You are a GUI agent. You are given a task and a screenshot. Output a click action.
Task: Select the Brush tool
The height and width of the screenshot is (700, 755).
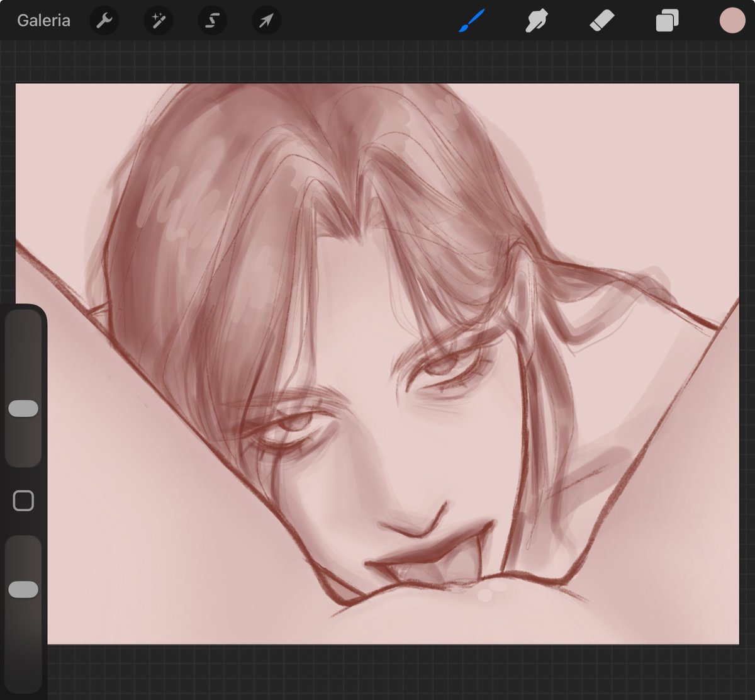(472, 21)
